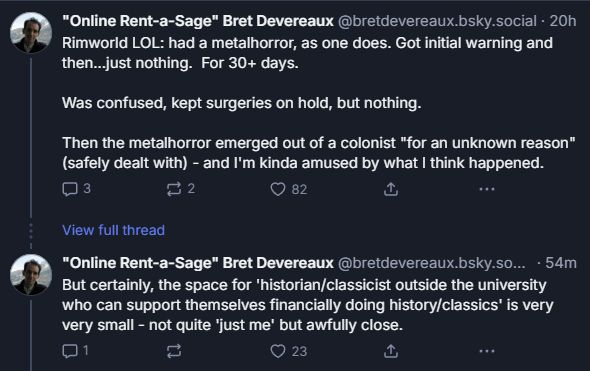
Task: Open Bret Devereaux avatar on the second post
Action: tap(30, 275)
